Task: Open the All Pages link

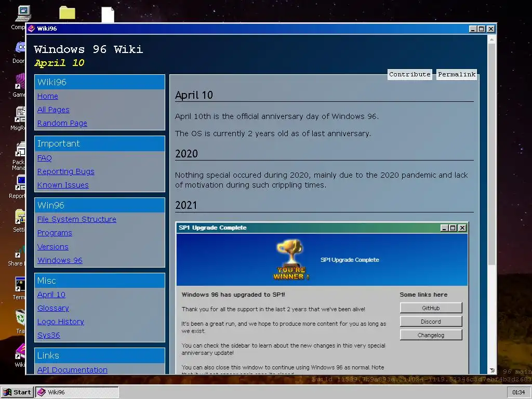Action: pyautogui.click(x=54, y=110)
